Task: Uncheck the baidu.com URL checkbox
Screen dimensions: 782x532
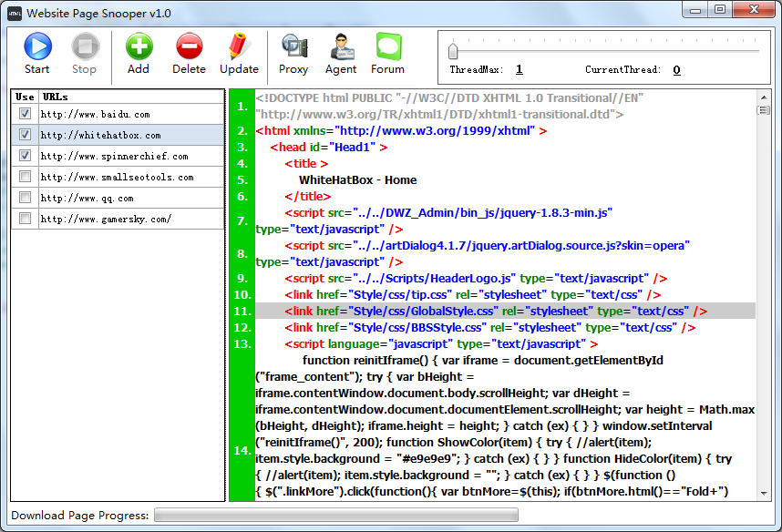Action: point(25,114)
